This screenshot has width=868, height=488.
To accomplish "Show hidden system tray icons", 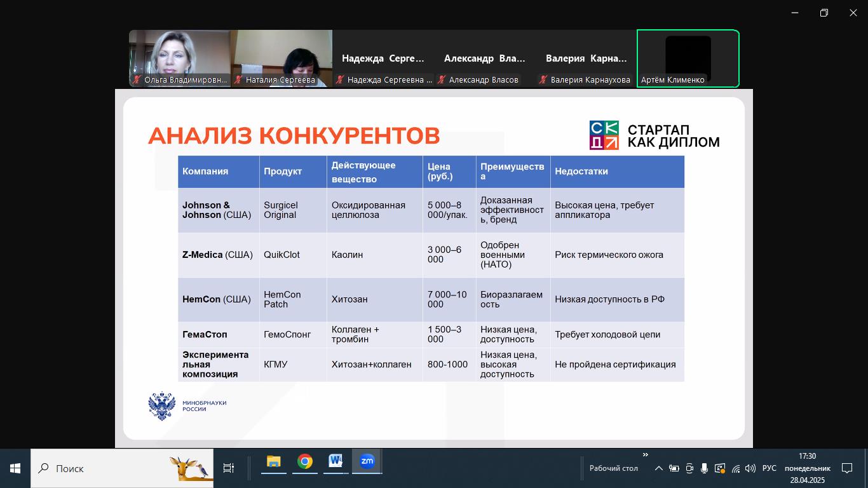I will tap(659, 468).
